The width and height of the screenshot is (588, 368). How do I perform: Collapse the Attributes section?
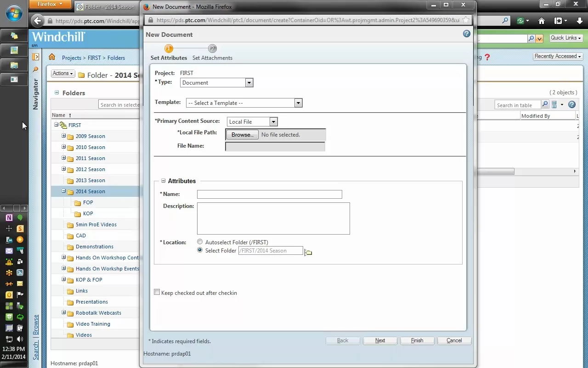tap(163, 181)
